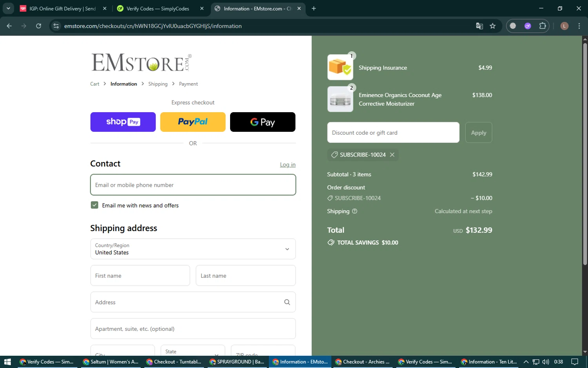Click the Information breadcrumb step
Image resolution: width=588 pixels, height=368 pixels.
(123, 84)
